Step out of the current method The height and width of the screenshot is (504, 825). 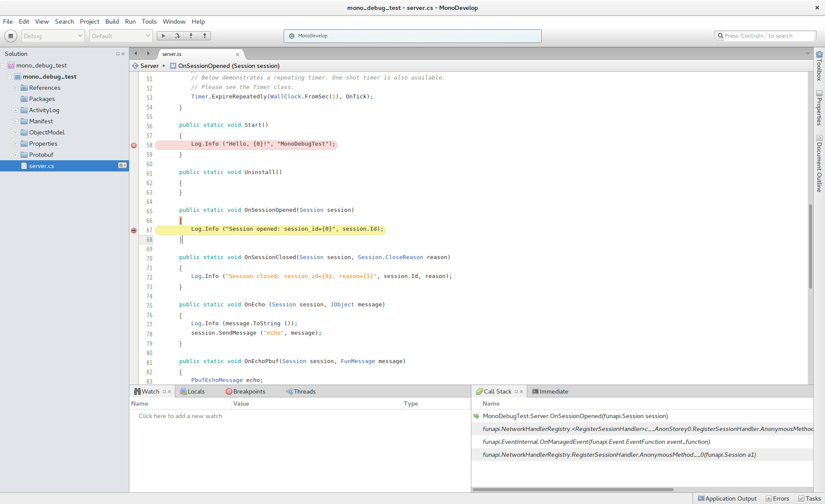point(205,36)
